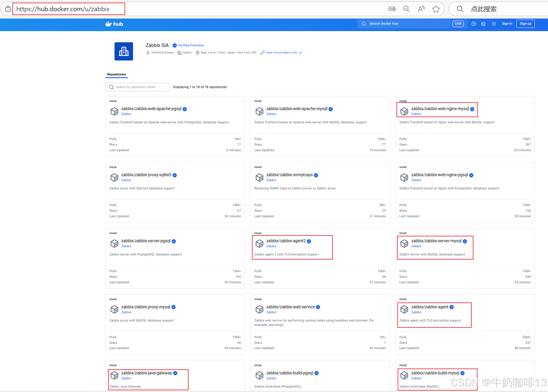Click 'Zabbix proxy with SQLite3 database support' text

[142, 188]
